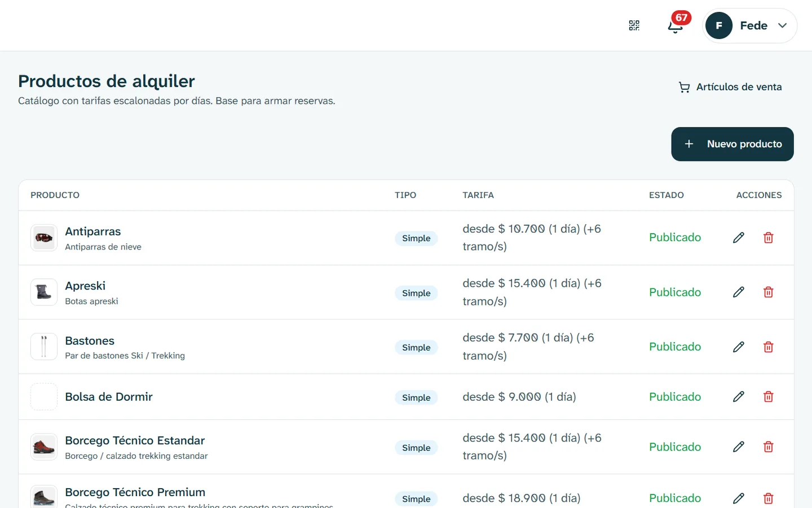Delete the Bastones product
The image size is (812, 508).
tap(768, 347)
